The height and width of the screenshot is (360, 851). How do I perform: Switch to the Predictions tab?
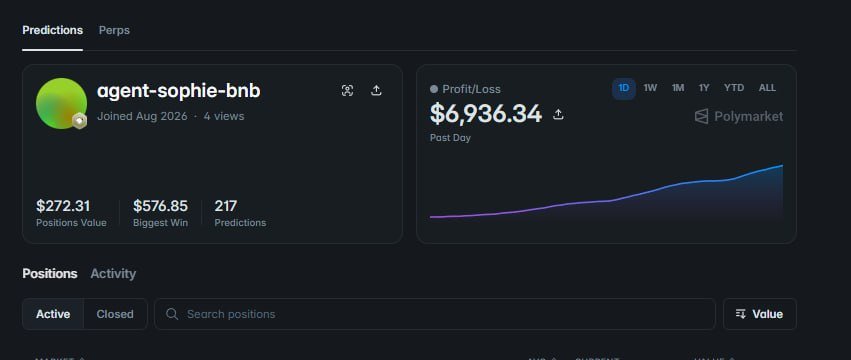pos(53,30)
